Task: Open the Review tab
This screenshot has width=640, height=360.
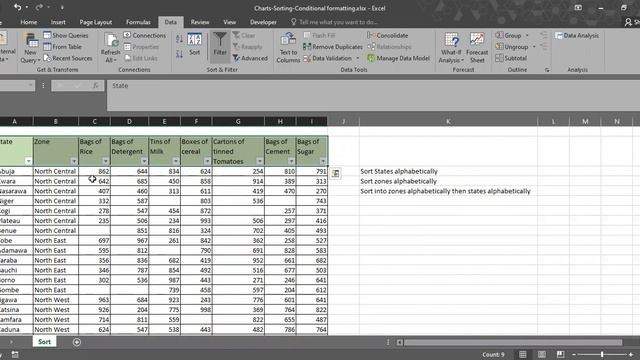Action: point(200,22)
